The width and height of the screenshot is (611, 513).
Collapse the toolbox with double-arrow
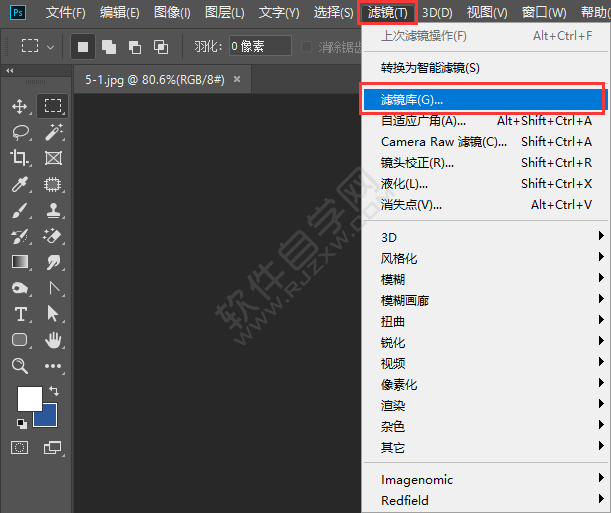[x=10, y=71]
